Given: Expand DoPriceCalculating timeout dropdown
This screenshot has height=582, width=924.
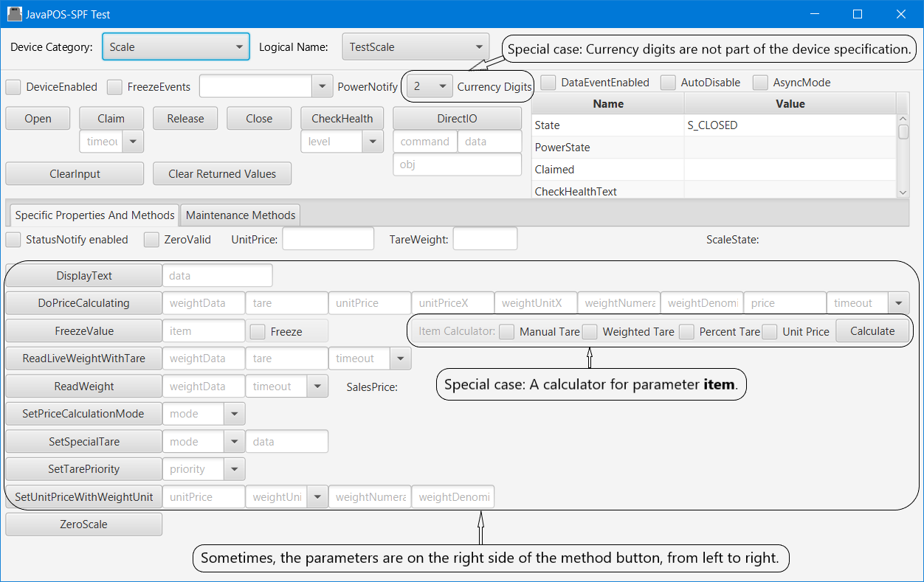Looking at the screenshot, I should [x=899, y=303].
